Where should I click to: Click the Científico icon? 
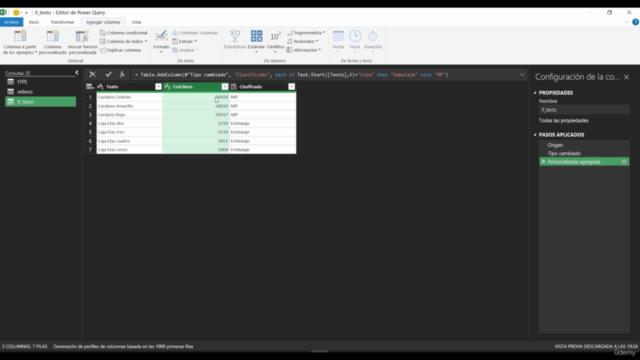275,36
